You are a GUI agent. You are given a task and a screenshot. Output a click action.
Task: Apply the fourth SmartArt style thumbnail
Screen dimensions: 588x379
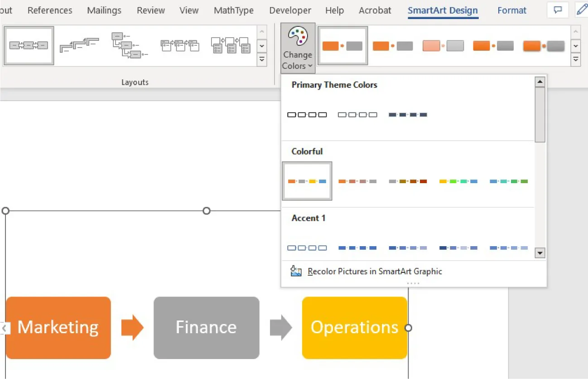click(493, 45)
